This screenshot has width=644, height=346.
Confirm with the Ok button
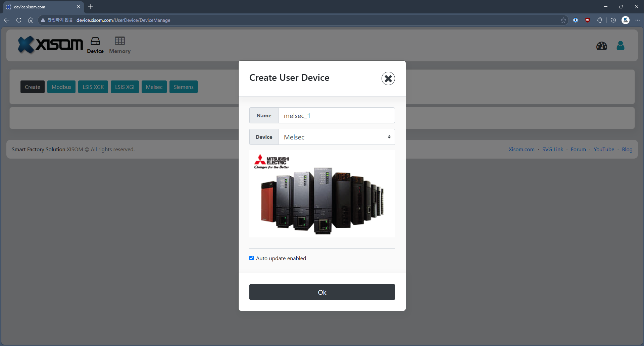(322, 292)
